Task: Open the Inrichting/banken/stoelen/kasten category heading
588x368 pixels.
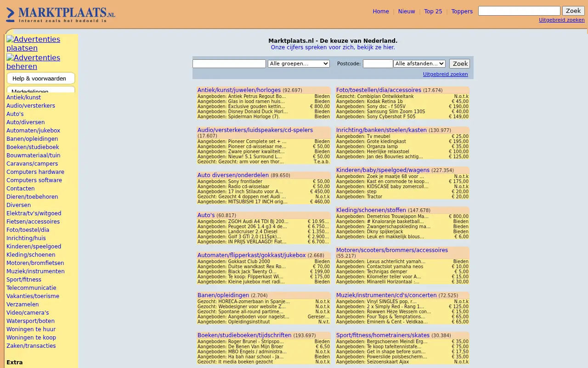Action: (381, 130)
